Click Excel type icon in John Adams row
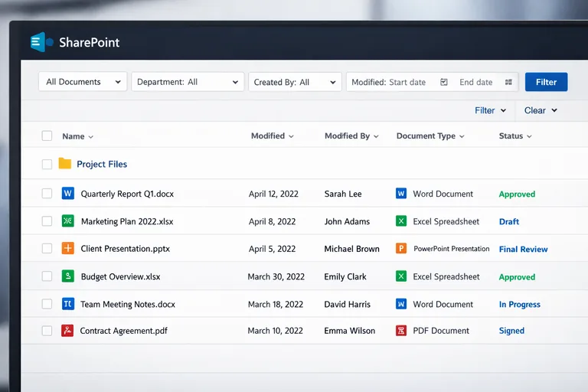The width and height of the screenshot is (588, 392). tap(401, 221)
